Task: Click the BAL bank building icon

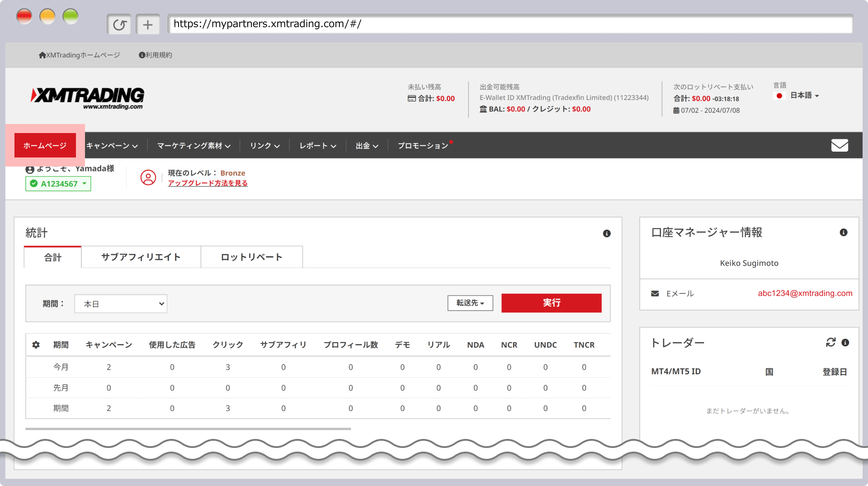Action: pos(483,109)
